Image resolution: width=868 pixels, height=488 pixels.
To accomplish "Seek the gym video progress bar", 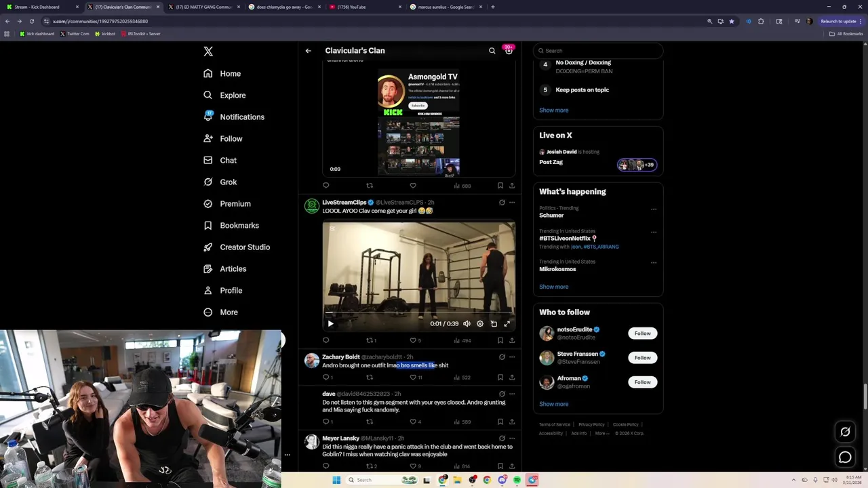I will tap(418, 314).
